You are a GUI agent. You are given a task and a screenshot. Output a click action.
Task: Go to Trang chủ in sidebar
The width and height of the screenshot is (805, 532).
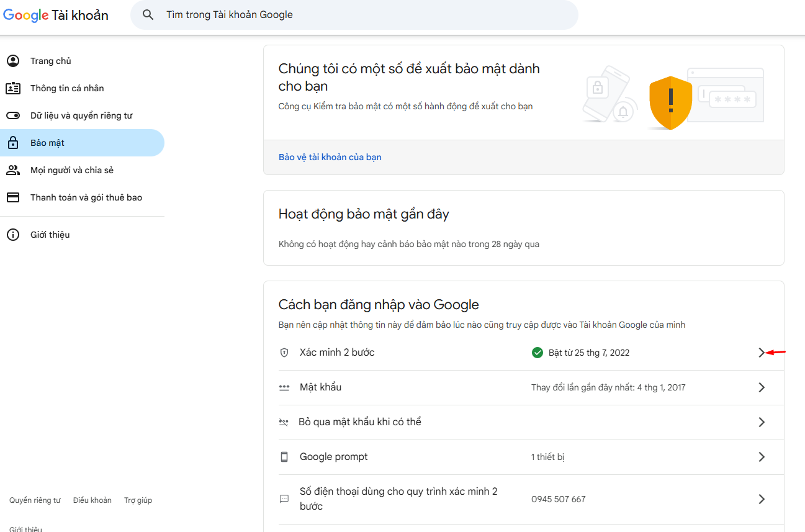point(50,61)
